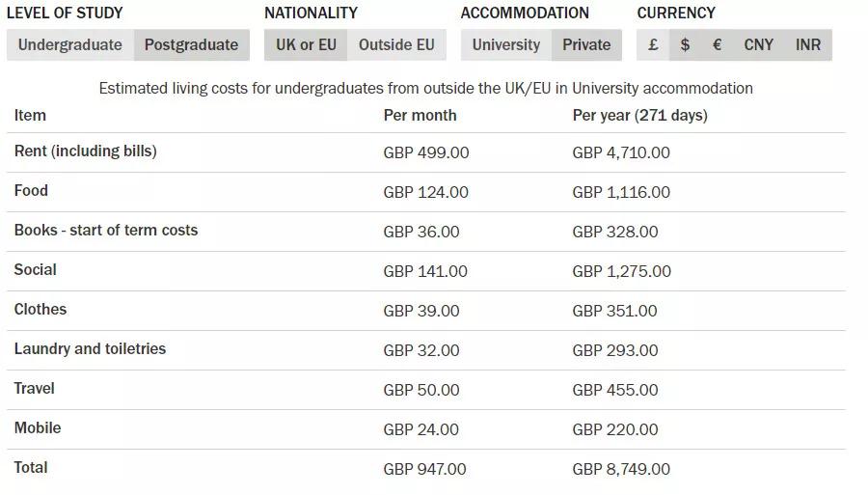Select UK or EU nationality
The height and width of the screenshot is (495, 868).
click(x=306, y=44)
